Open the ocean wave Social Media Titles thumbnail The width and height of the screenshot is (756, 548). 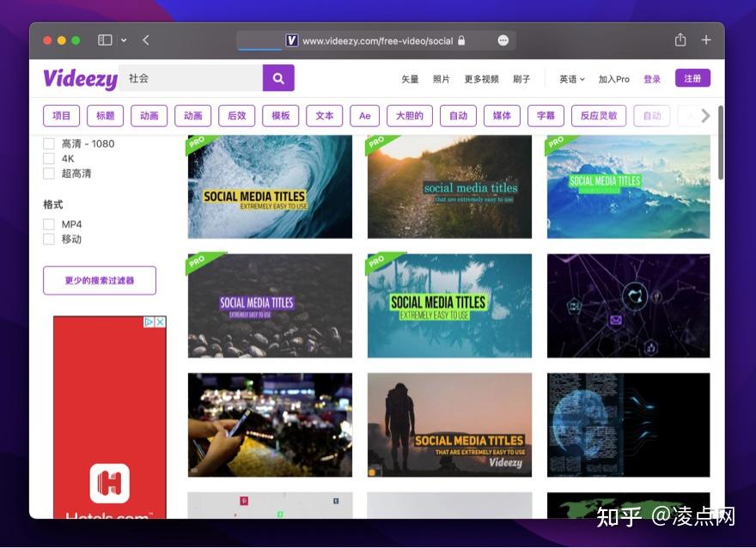coord(269,186)
